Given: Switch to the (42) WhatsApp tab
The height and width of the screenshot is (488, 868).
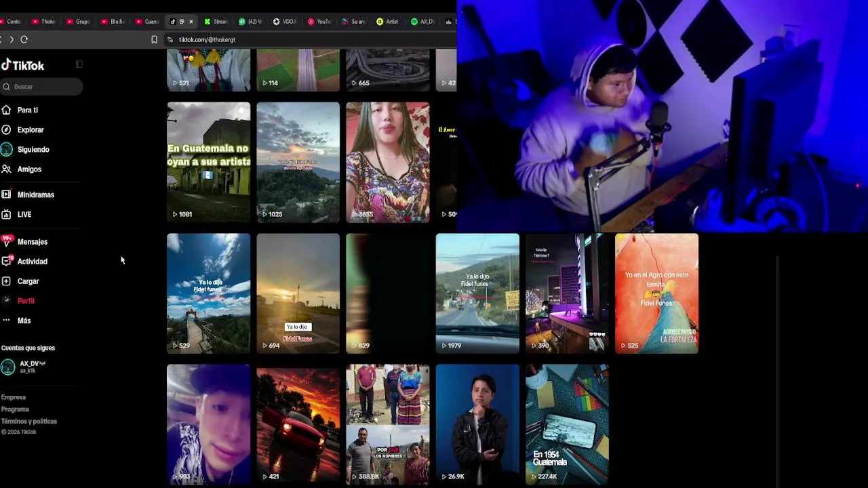Looking at the screenshot, I should tap(250, 22).
